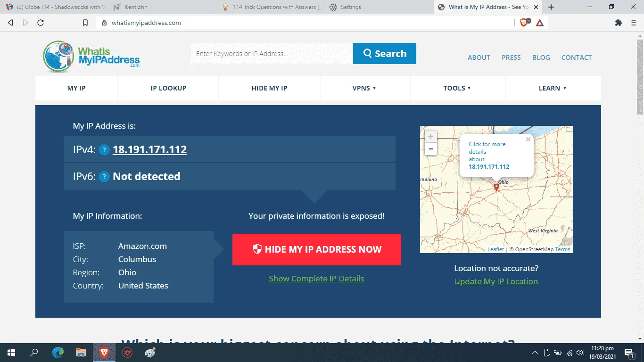Screen dimensions: 644x362
Task: Click the City value Columbus
Action: coord(137,259)
